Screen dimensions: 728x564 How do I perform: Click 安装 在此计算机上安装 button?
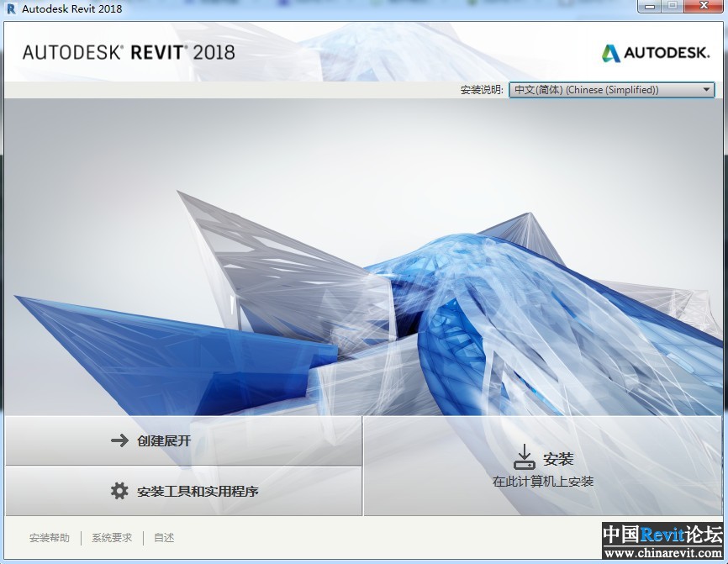pos(543,466)
